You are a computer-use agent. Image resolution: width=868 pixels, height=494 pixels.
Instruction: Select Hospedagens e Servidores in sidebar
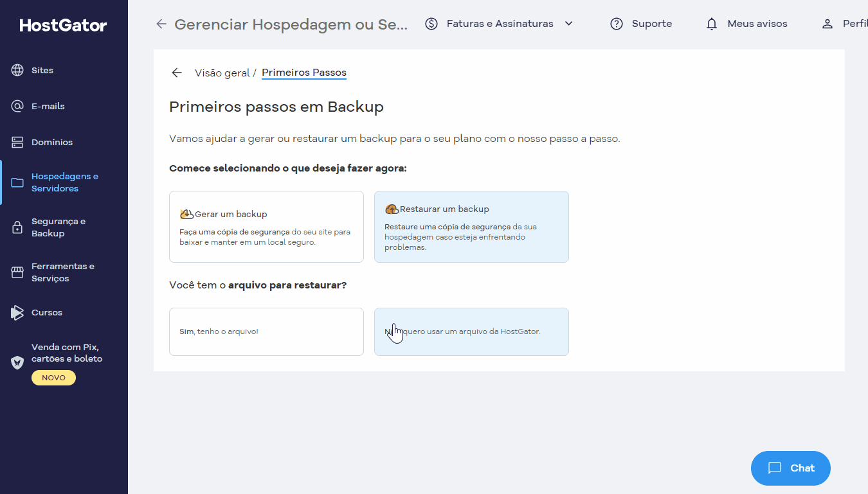click(64, 182)
